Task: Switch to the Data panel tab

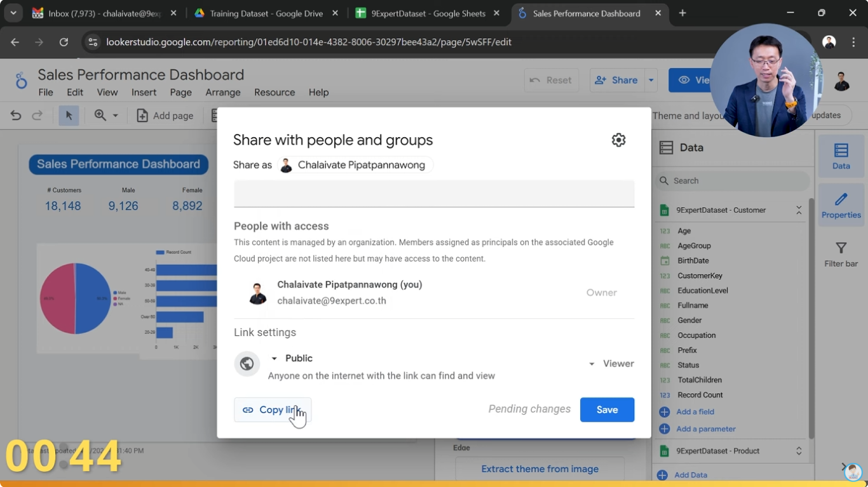Action: [841, 156]
